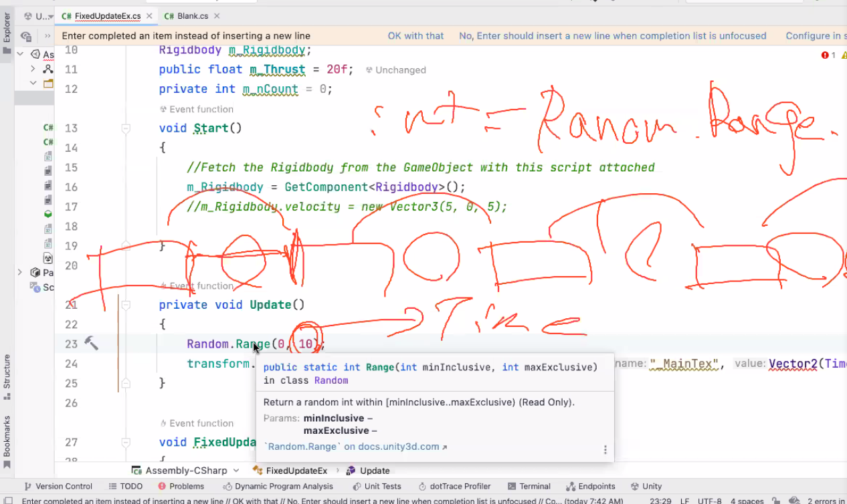Expand the second collapsed node in Explorer
This screenshot has height=504, width=847.
point(33,69)
